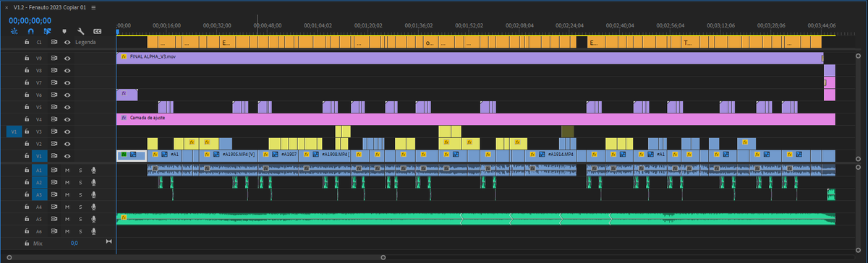Hide track V7 with eye icon
The height and width of the screenshot is (263, 868).
click(x=67, y=83)
